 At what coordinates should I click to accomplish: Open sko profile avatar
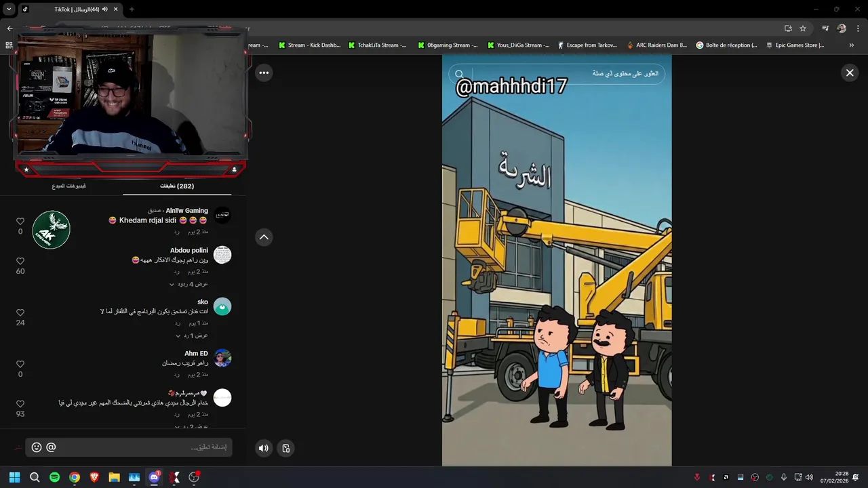(x=222, y=306)
